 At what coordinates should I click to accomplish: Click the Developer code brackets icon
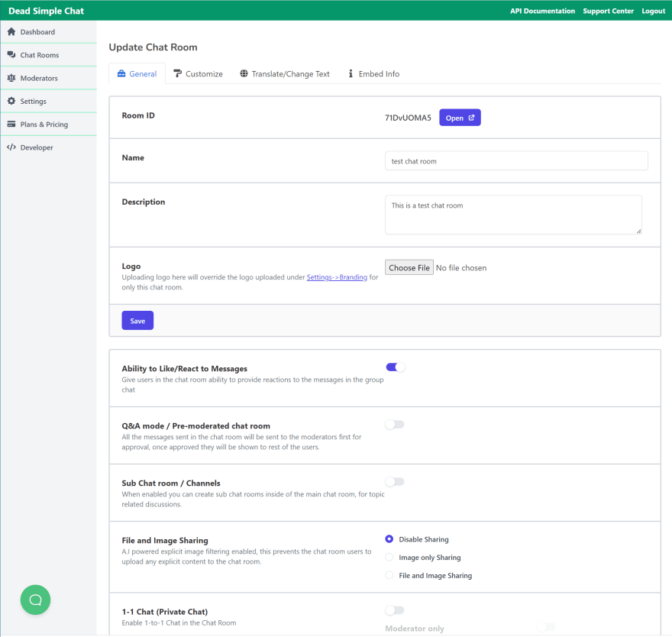tap(11, 147)
